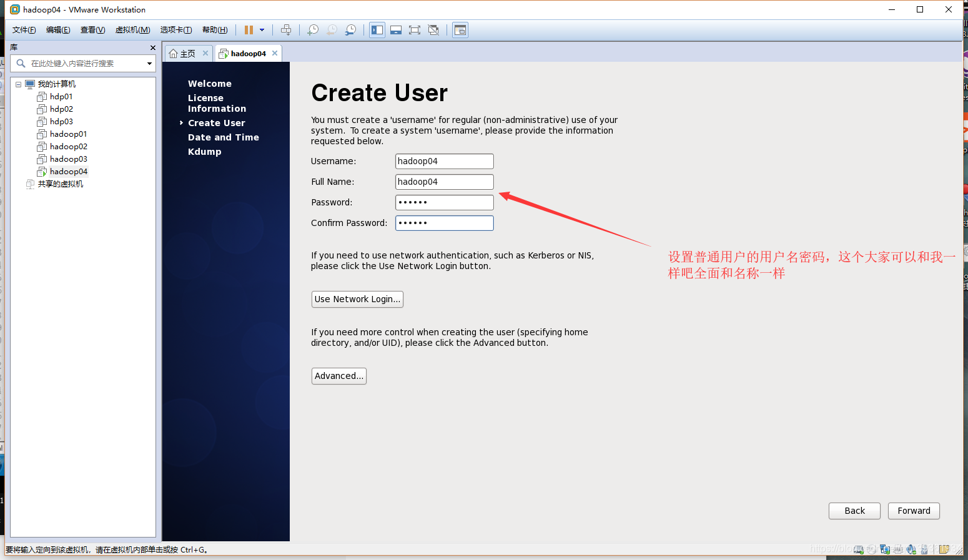
Task: Click the CD/DVD drive status icon
Action: pos(872,549)
